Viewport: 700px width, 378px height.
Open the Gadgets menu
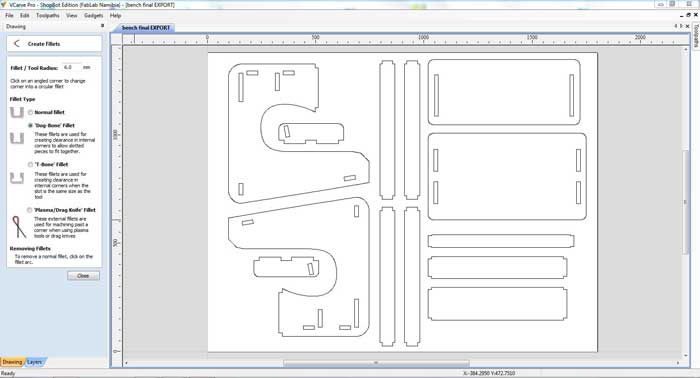[93, 15]
